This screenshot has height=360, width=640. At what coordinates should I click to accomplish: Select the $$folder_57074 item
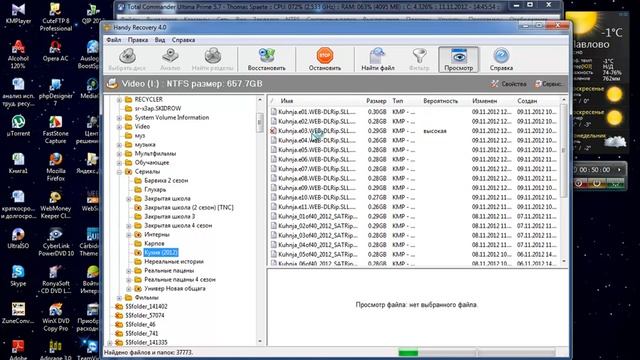(x=145, y=316)
